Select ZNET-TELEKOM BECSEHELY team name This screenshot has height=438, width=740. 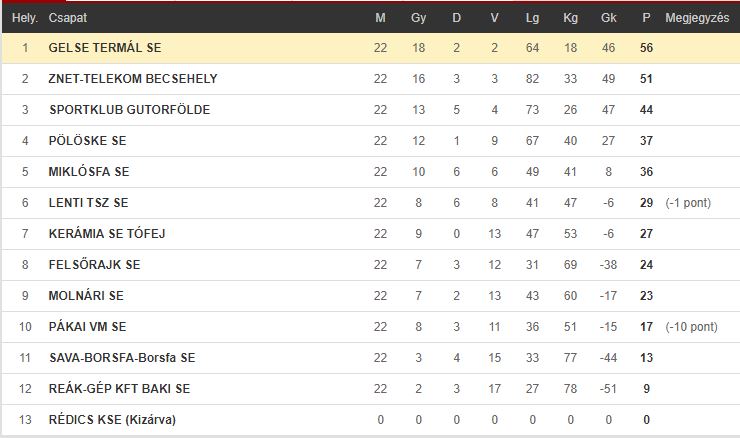[x=133, y=78]
